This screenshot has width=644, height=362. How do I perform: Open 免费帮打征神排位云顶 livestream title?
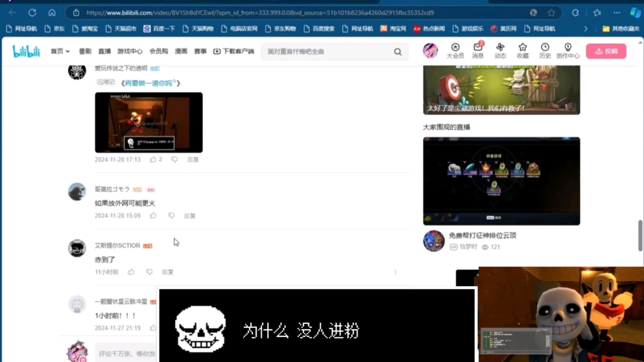(482, 236)
